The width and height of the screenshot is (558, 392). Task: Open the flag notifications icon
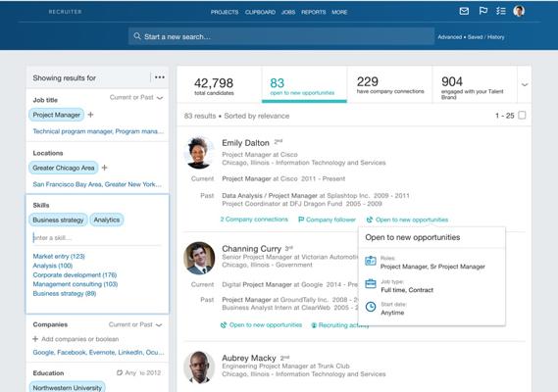[x=482, y=11]
